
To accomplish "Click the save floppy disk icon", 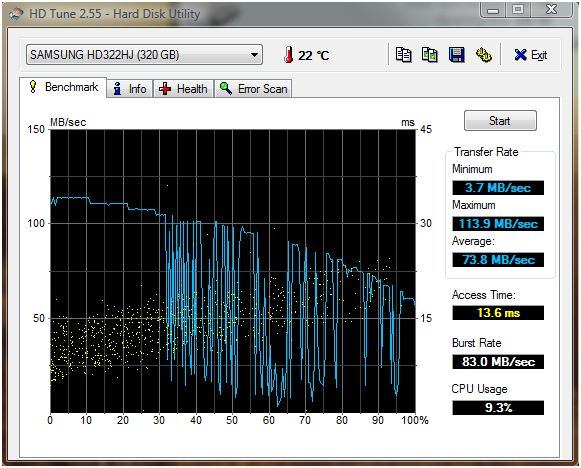I will coord(456,55).
